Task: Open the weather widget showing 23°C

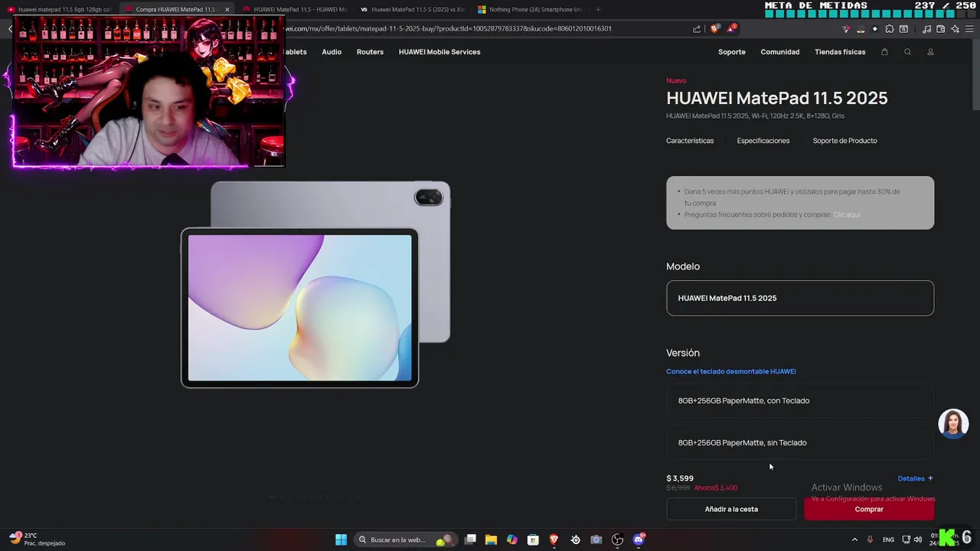Action: (x=37, y=540)
